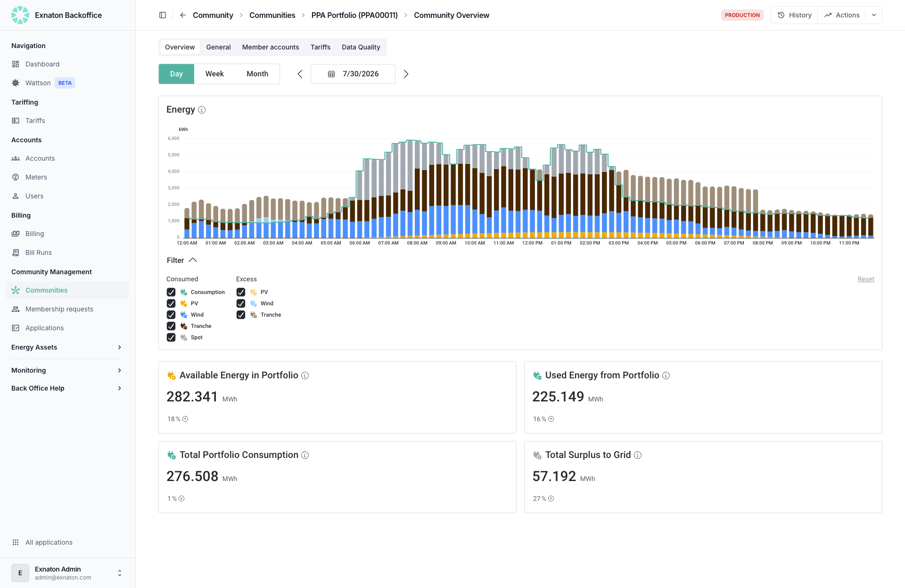Click the trend icon beside 27 %
905x588 pixels.
[551, 498]
